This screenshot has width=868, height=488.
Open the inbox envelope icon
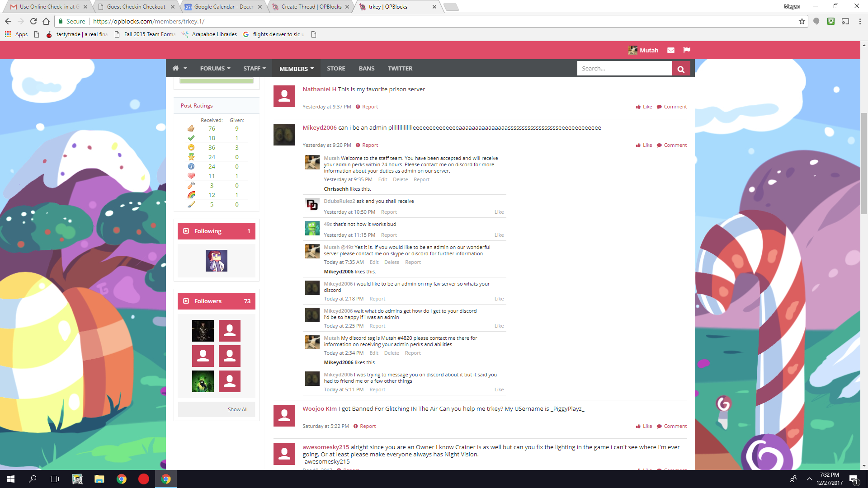pos(671,50)
